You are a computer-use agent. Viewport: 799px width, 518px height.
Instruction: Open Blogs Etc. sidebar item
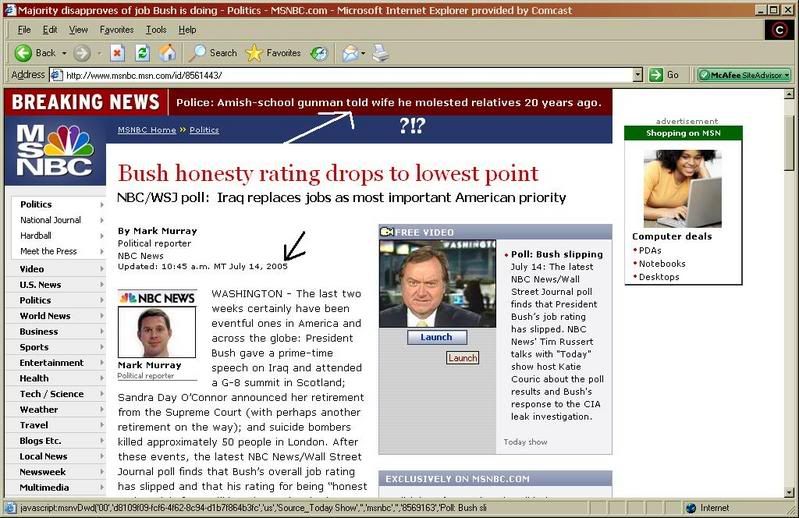point(40,441)
